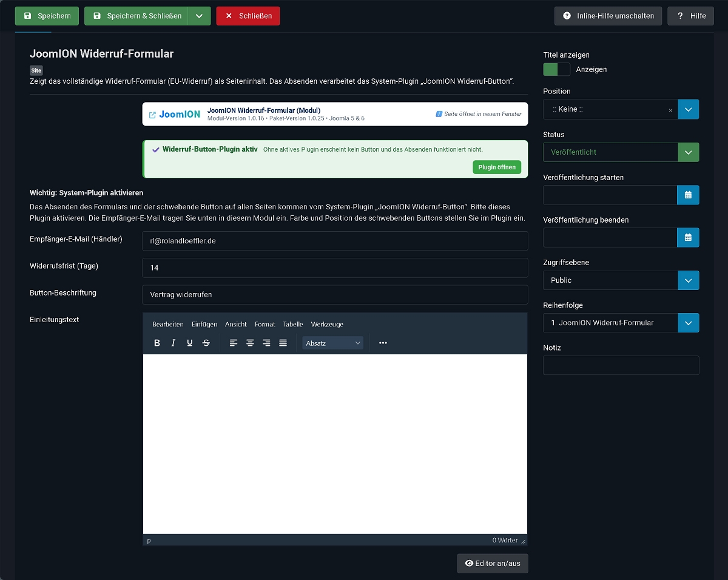Open the Einfügen editor menu
The height and width of the screenshot is (580, 728).
[x=204, y=325]
